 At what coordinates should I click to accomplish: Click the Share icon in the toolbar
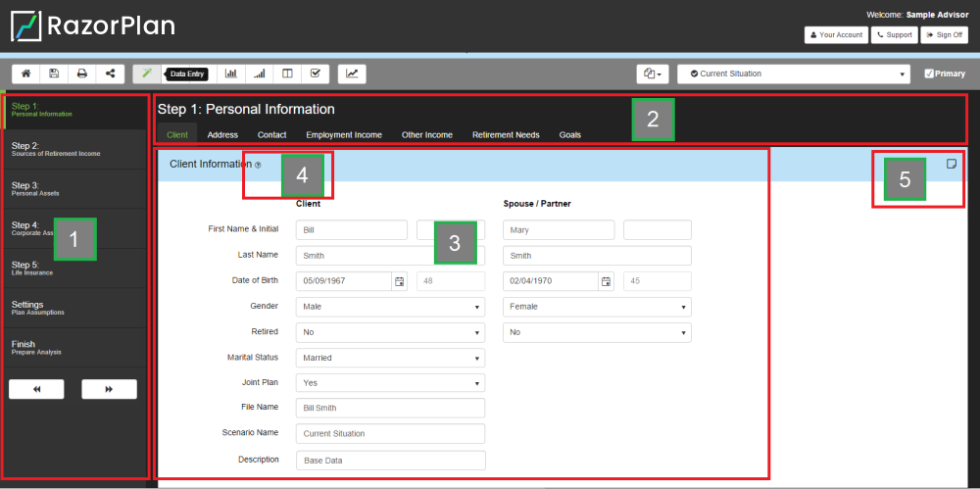tap(110, 73)
